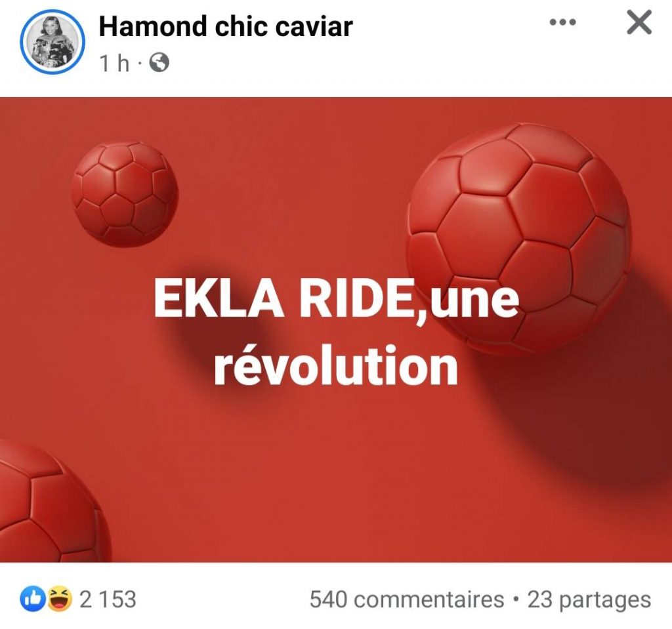Open the Hamond chic caviar page name
Screen dimensions: 672x629
226,26
